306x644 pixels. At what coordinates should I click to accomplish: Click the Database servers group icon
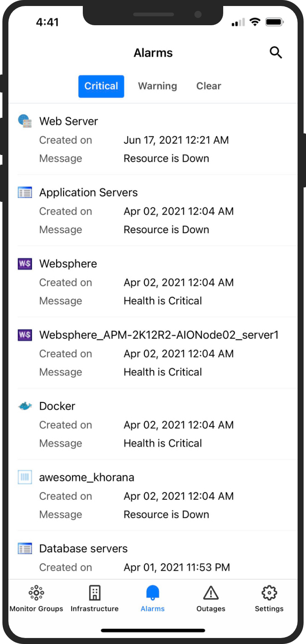tap(25, 548)
